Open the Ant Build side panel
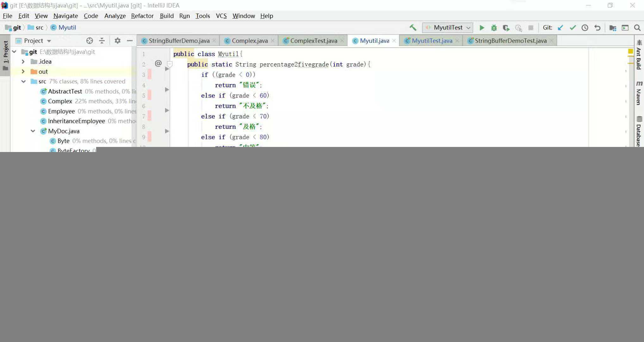Image resolution: width=644 pixels, height=342 pixels. pos(639,55)
